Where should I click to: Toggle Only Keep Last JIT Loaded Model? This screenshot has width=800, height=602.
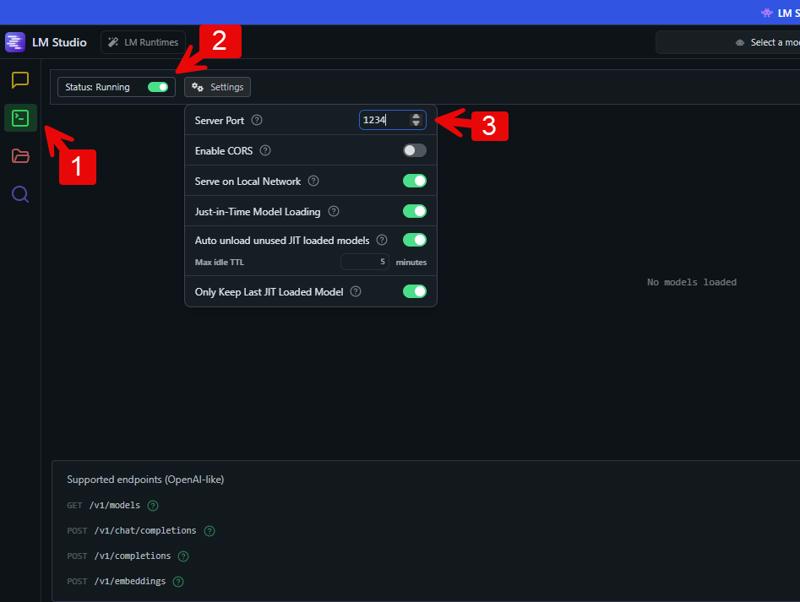point(414,291)
